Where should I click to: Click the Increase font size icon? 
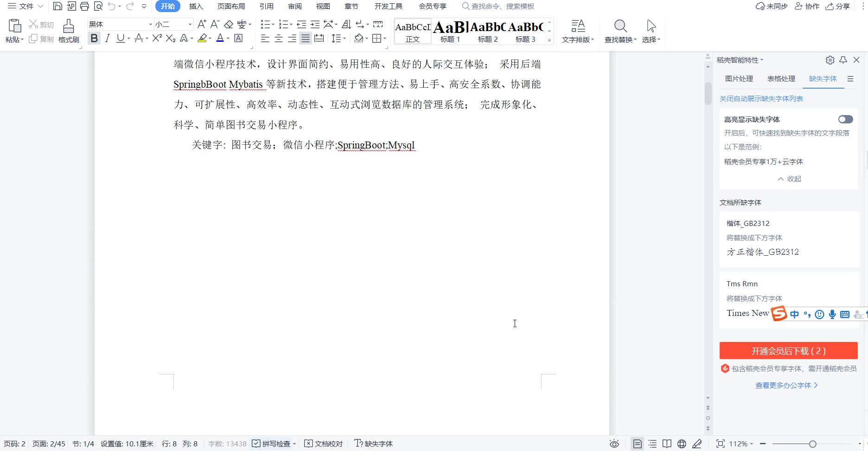[202, 24]
